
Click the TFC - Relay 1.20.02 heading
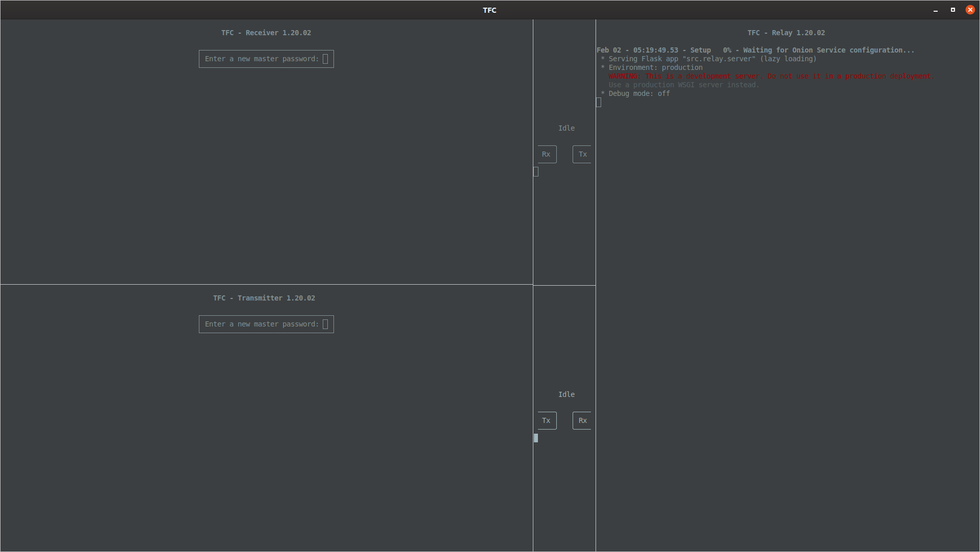pos(786,33)
